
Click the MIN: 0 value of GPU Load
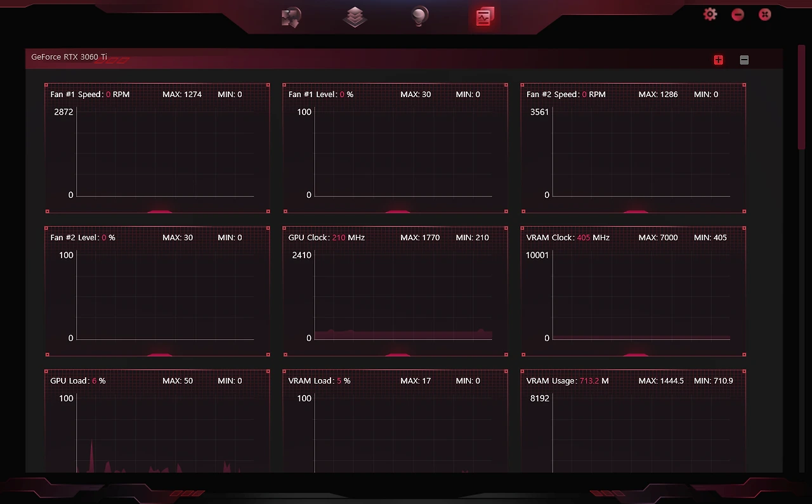(x=230, y=381)
